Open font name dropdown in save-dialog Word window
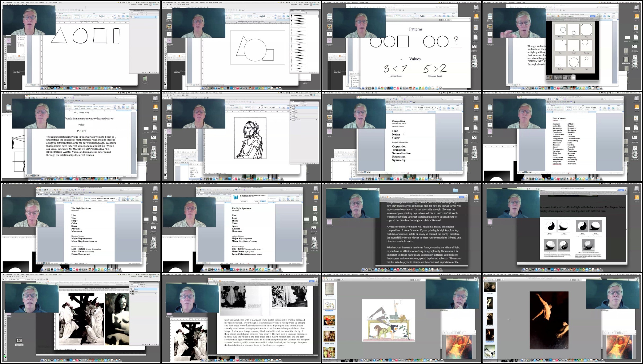The image size is (643, 364). tap(209, 192)
